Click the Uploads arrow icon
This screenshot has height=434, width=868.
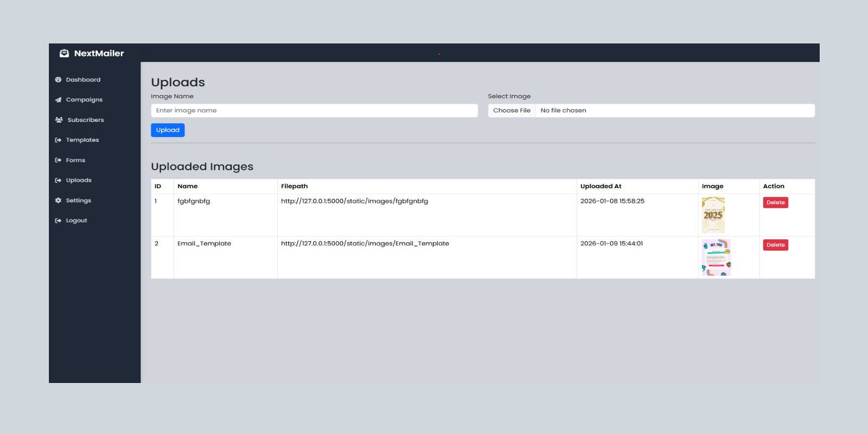point(58,180)
